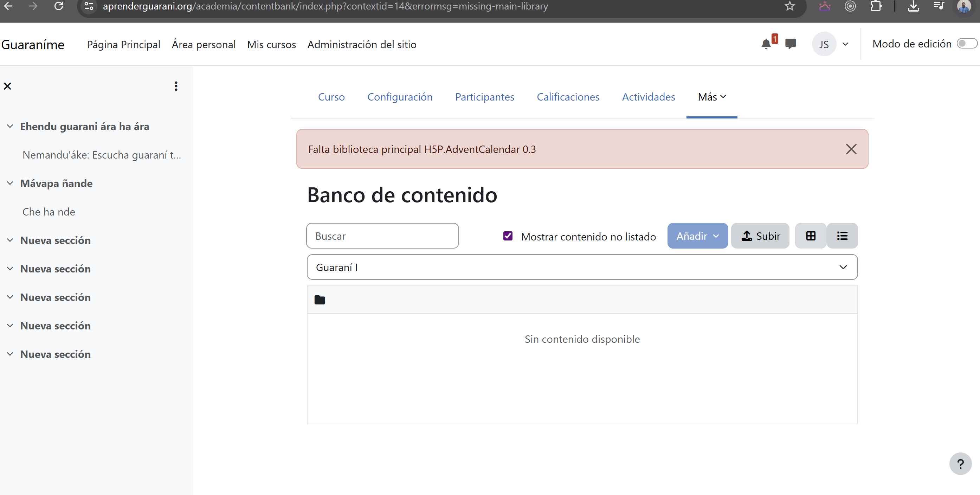Click the Subir upload button
Viewport: 980px width, 495px height.
(760, 236)
